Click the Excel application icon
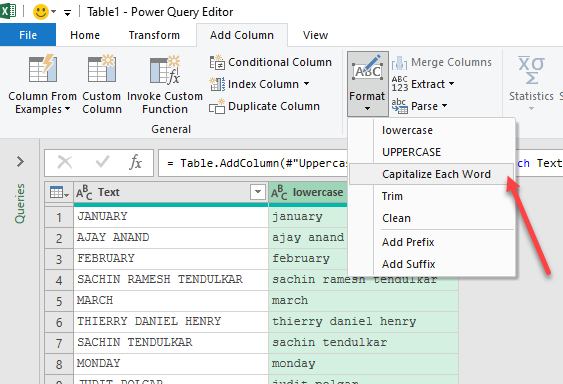563x384 pixels. [8, 11]
